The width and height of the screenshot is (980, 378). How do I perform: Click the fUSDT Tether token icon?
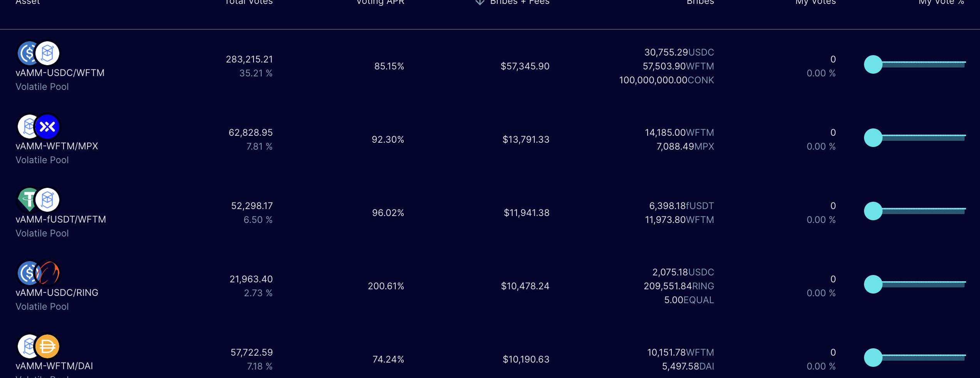(27, 200)
